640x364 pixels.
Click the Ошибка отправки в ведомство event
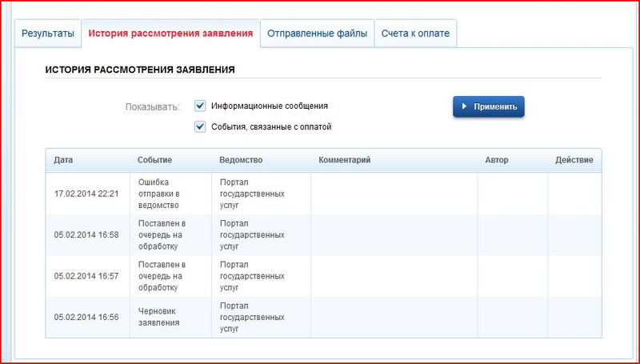[x=158, y=194]
